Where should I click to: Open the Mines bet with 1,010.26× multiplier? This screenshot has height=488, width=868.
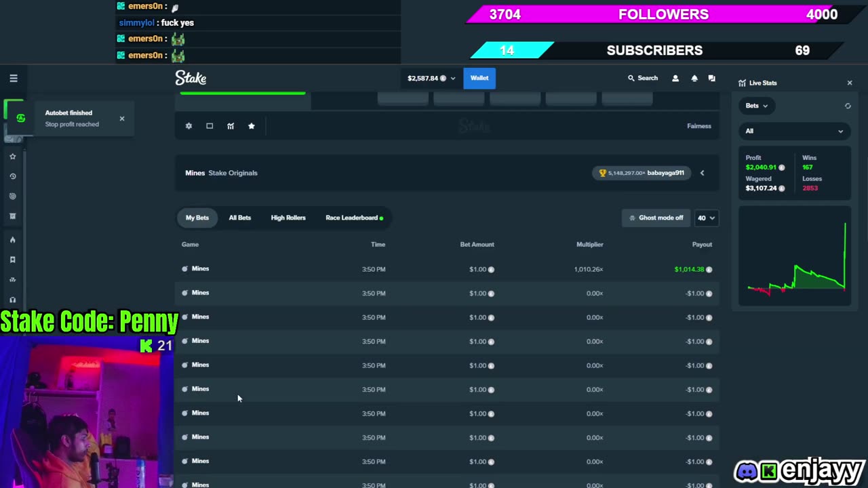447,269
